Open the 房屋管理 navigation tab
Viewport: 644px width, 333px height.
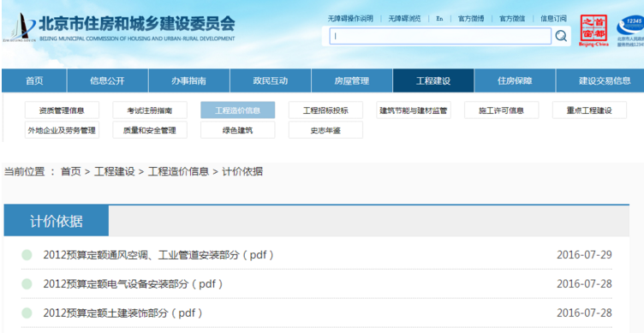point(352,80)
